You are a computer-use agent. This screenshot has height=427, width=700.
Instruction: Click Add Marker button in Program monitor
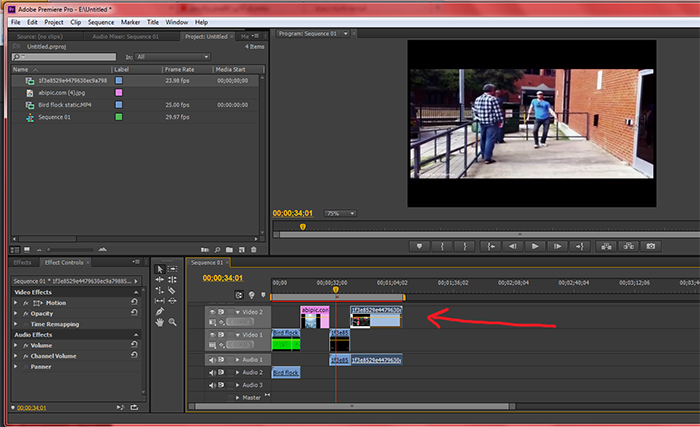point(419,246)
